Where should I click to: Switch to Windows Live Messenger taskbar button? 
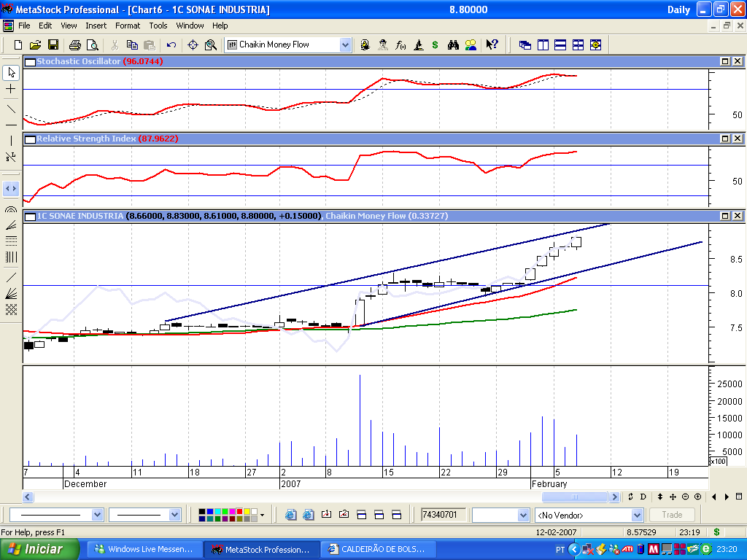144,549
